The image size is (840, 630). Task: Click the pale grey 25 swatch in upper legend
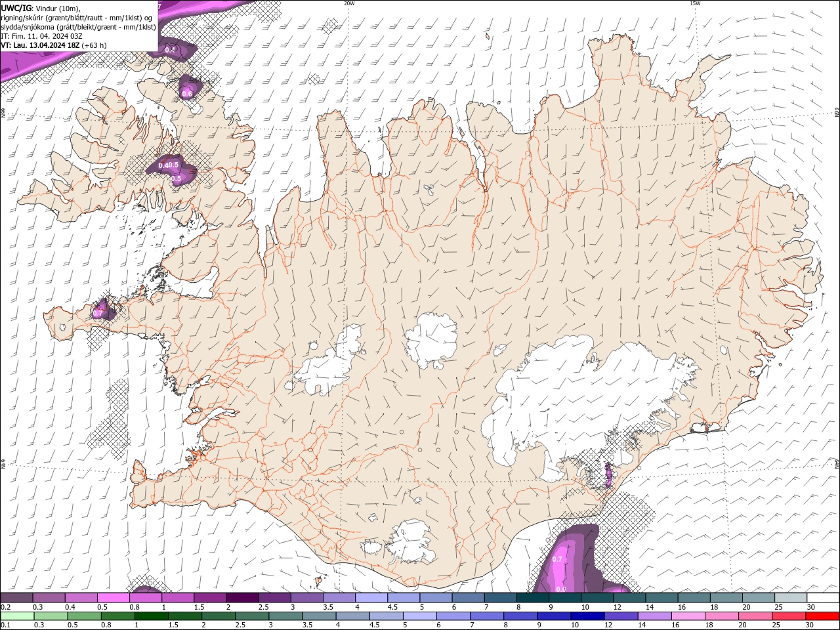[791, 597]
